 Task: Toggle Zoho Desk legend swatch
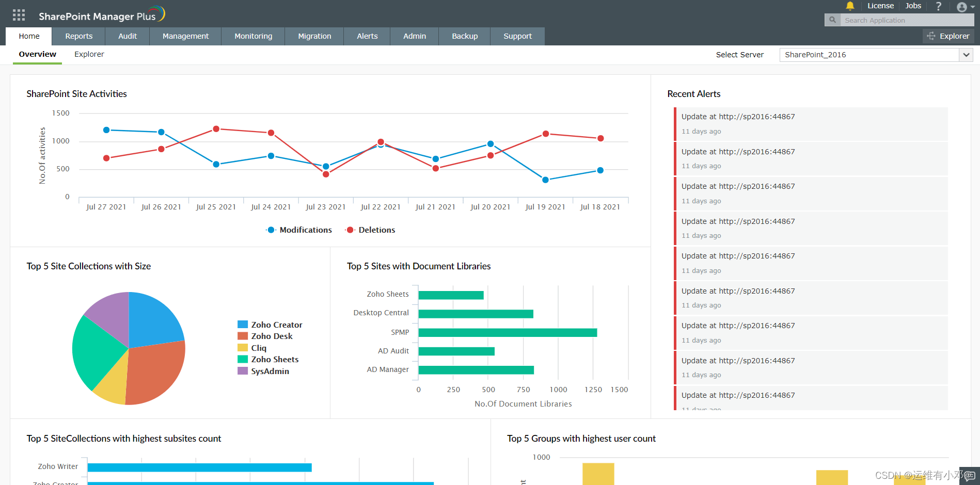tap(243, 336)
